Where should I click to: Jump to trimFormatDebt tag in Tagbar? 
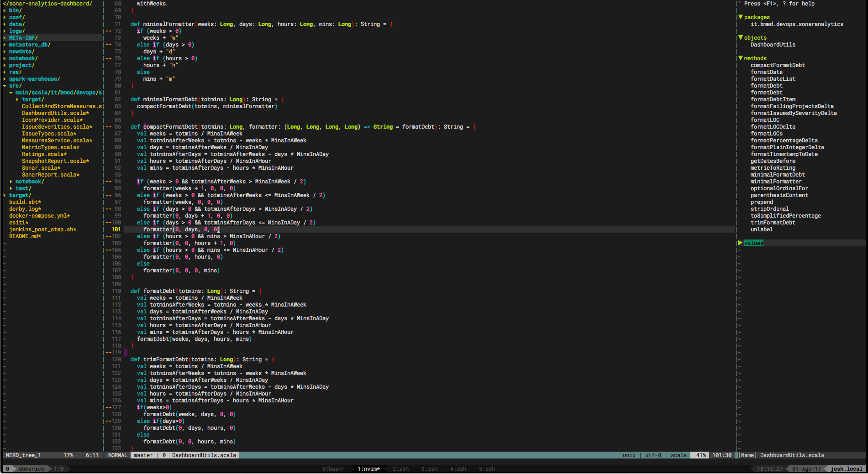[x=773, y=223]
